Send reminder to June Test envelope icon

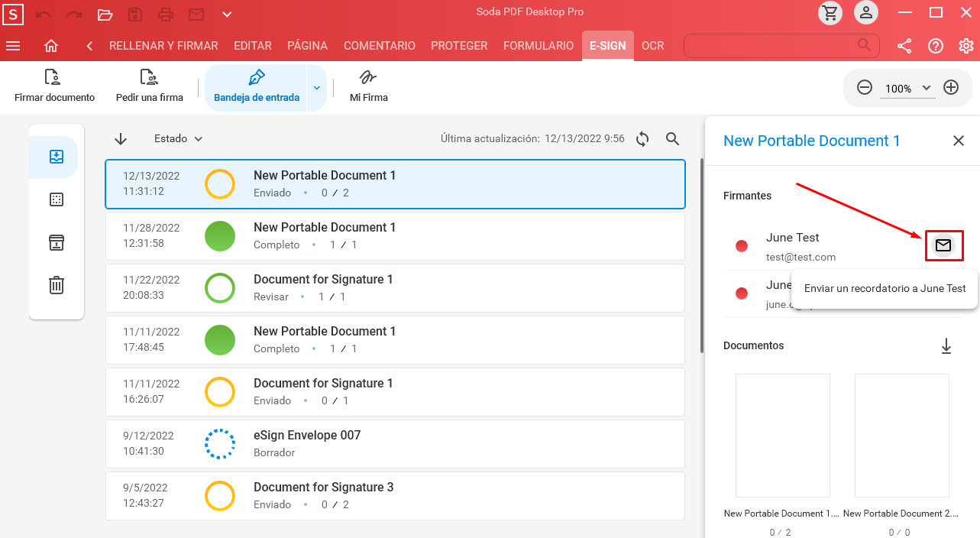pos(943,245)
